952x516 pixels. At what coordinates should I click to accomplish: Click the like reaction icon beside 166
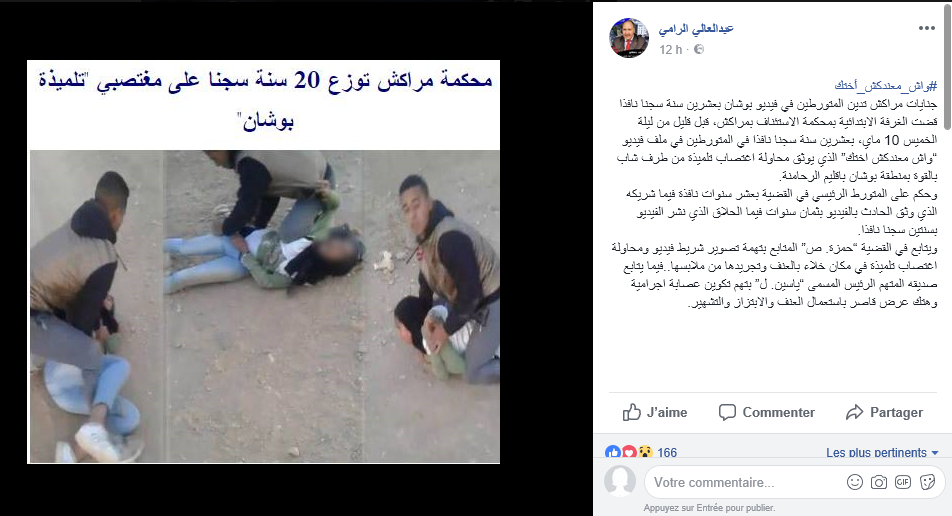tap(613, 452)
